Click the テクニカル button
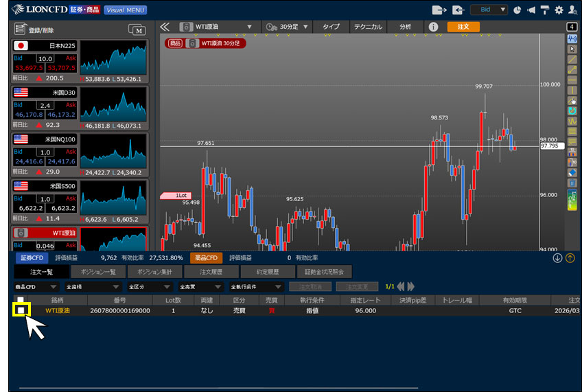The width and height of the screenshot is (582, 392). coord(368,27)
